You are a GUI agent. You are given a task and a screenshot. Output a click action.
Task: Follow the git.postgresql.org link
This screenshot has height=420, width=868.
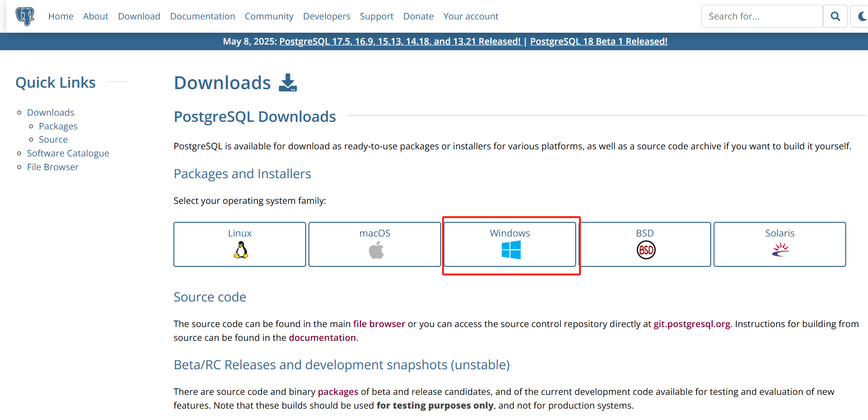pos(692,324)
